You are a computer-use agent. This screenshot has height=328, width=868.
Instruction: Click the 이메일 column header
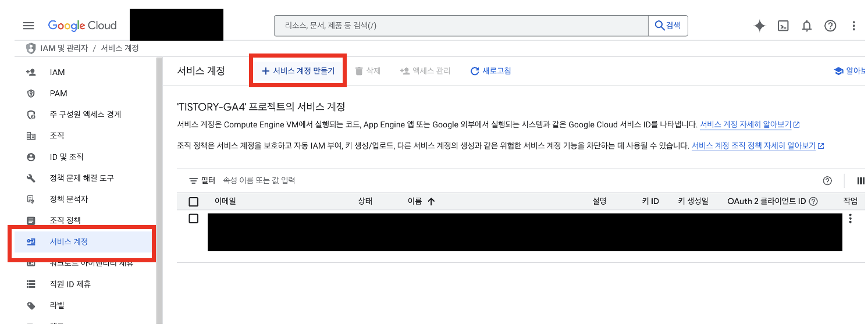(225, 201)
